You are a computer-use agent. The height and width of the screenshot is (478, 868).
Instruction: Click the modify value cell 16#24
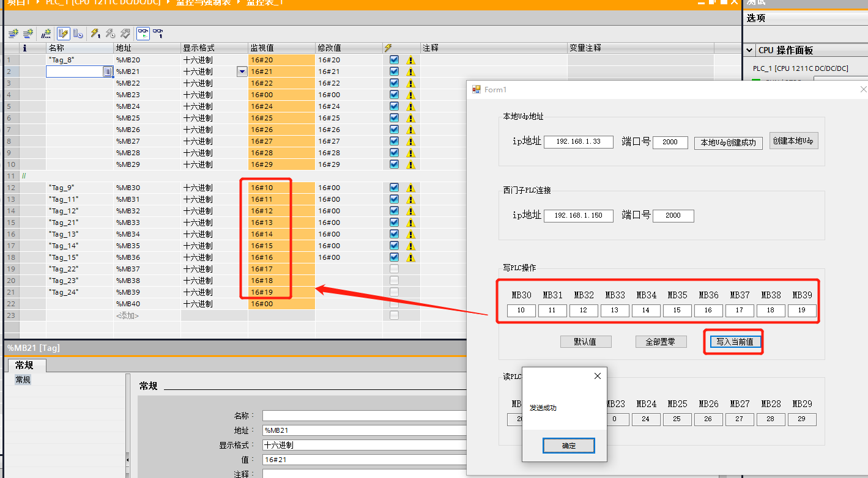[349, 106]
